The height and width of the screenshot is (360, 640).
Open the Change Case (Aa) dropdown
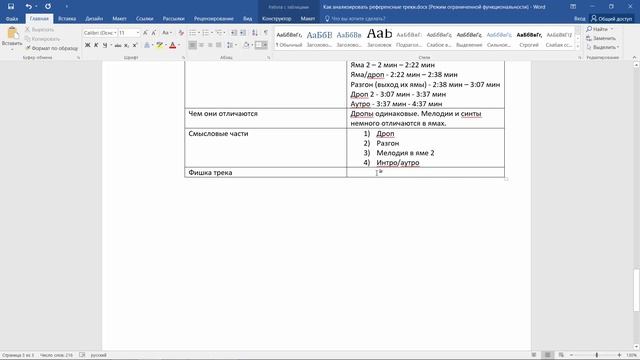coord(166,33)
